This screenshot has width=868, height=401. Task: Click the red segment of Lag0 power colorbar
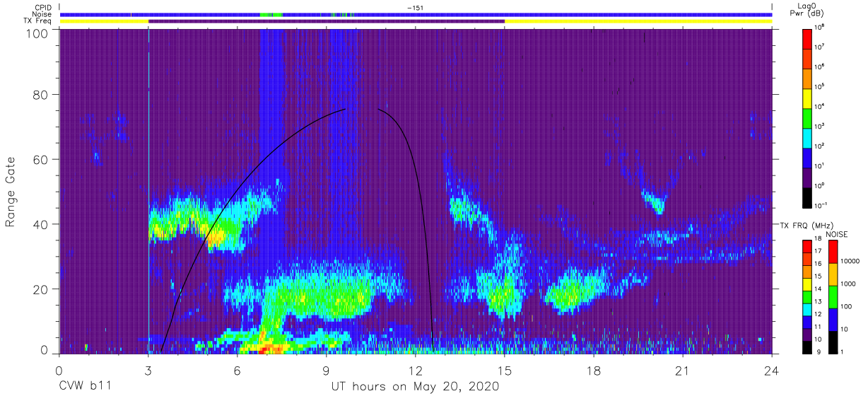(x=807, y=38)
